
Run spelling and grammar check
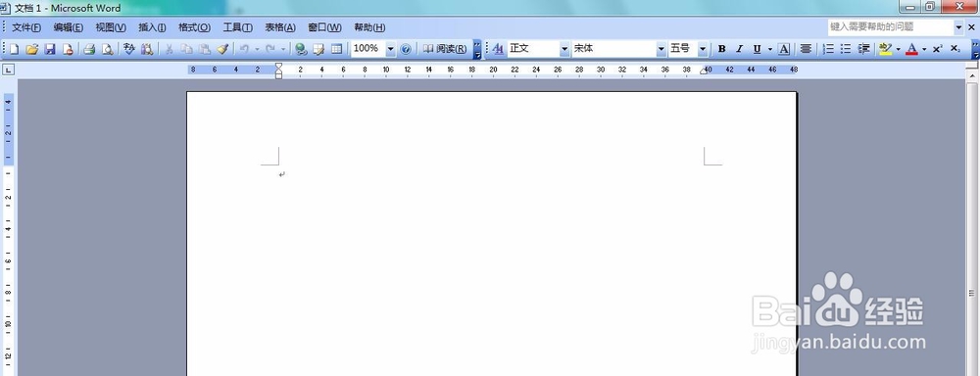129,49
